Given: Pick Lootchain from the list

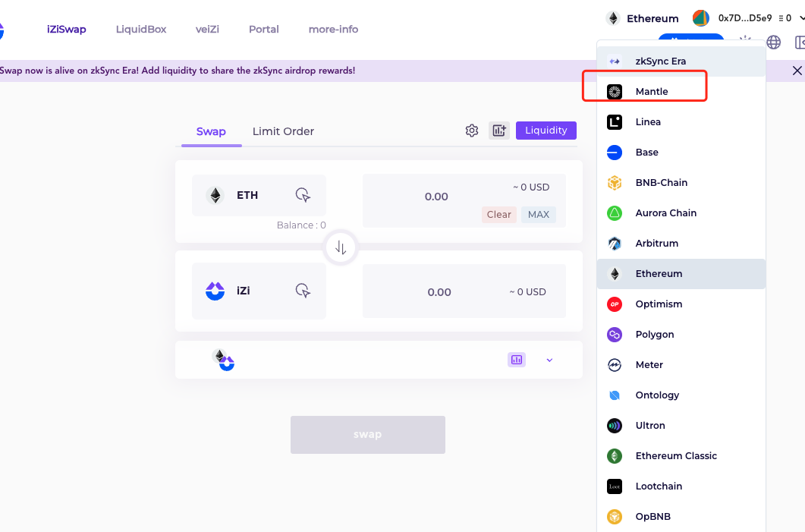Looking at the screenshot, I should (681, 486).
